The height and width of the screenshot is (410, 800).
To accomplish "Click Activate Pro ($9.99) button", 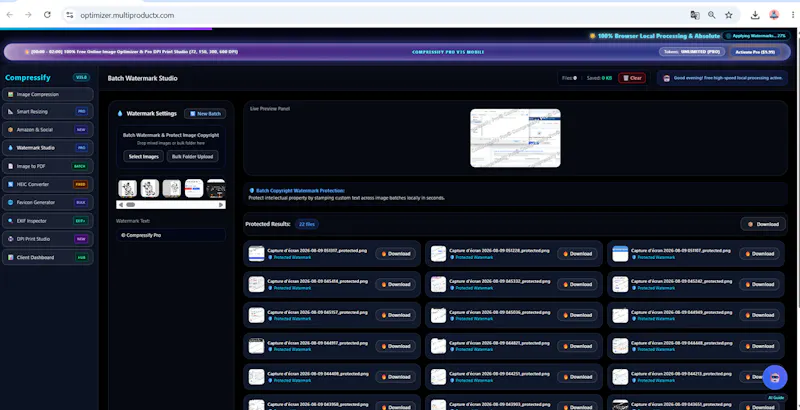I will (x=755, y=52).
